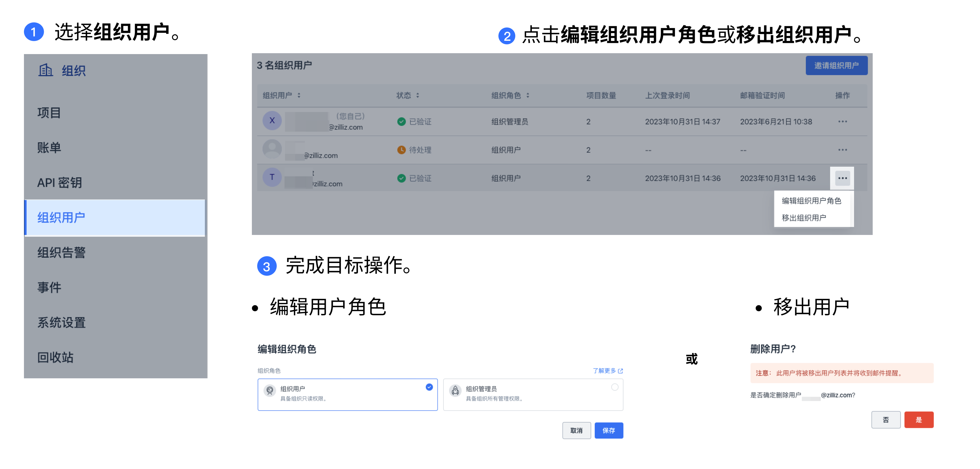Confirm deletion with the red 是 button
This screenshot has height=469, width=980.
[x=919, y=420]
